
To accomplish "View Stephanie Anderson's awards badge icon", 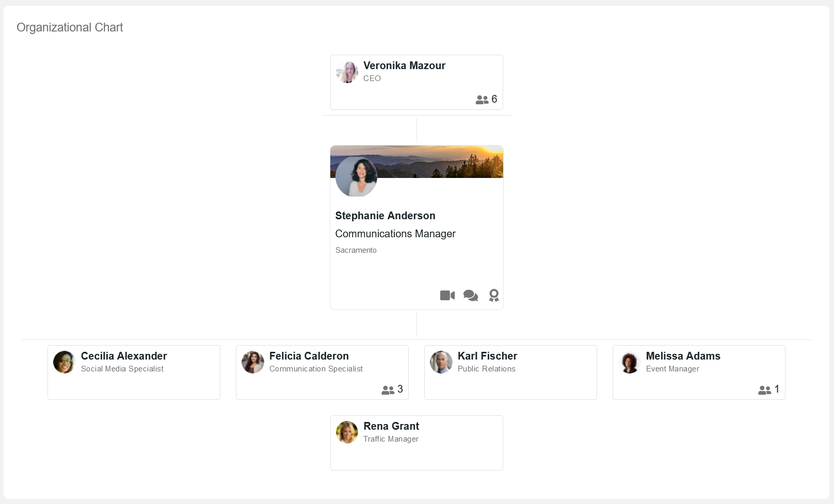I will (493, 295).
